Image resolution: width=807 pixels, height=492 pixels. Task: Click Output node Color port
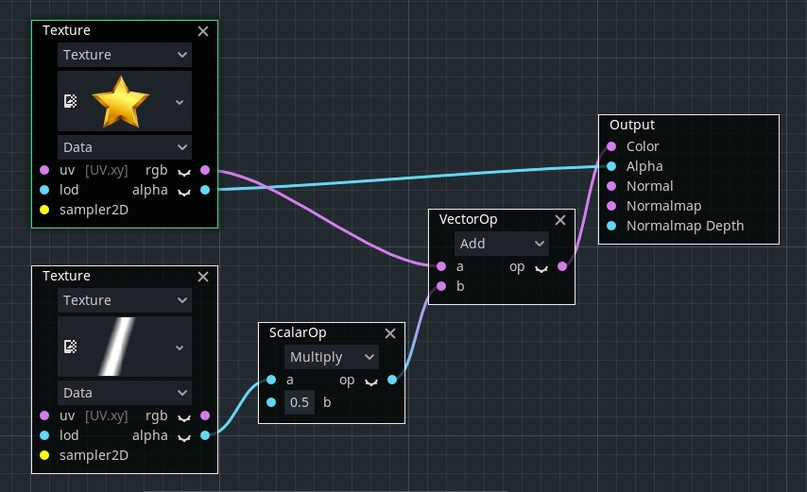point(611,146)
